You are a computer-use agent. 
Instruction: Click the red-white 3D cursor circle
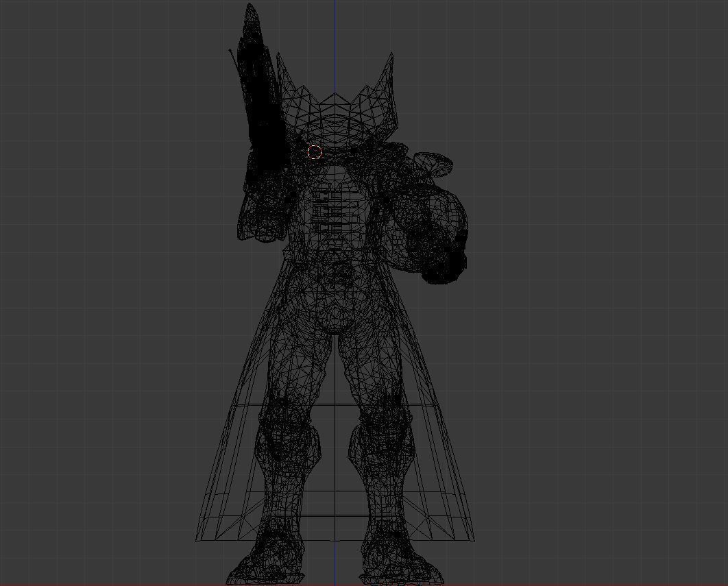(x=315, y=152)
